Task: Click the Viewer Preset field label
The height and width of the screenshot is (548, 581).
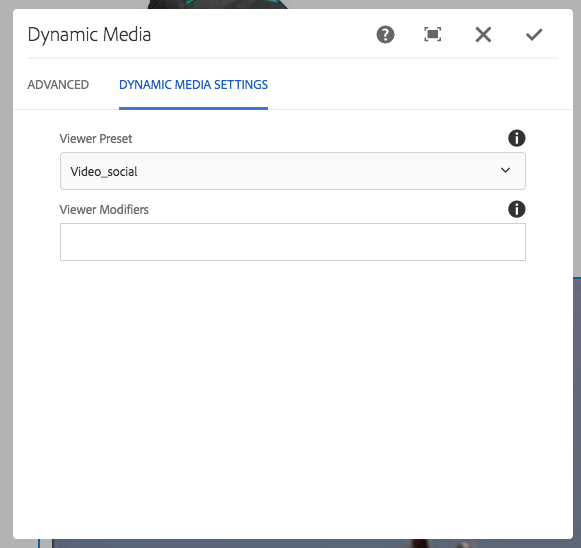Action: 96,139
